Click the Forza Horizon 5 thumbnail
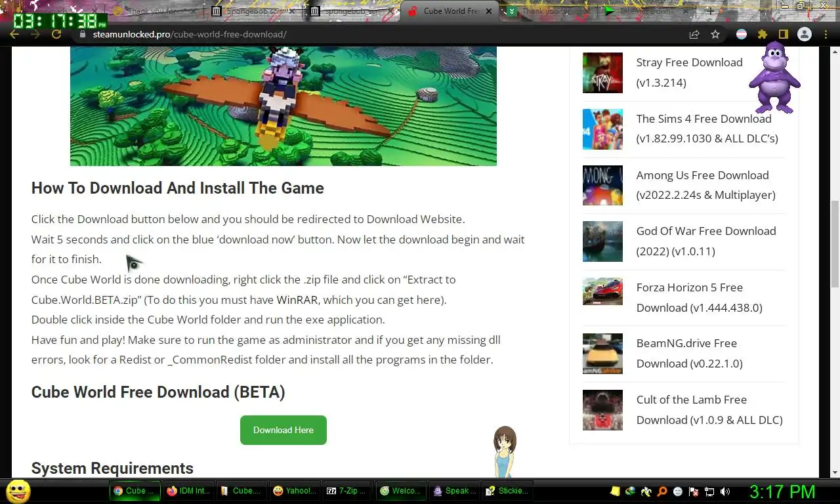This screenshot has width=840, height=504. coord(602,291)
